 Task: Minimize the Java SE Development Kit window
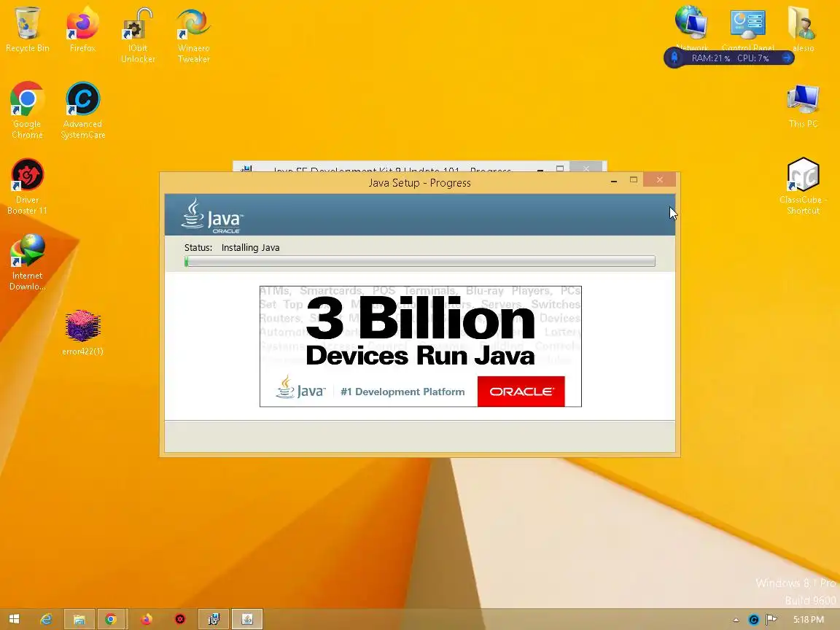pos(540,168)
